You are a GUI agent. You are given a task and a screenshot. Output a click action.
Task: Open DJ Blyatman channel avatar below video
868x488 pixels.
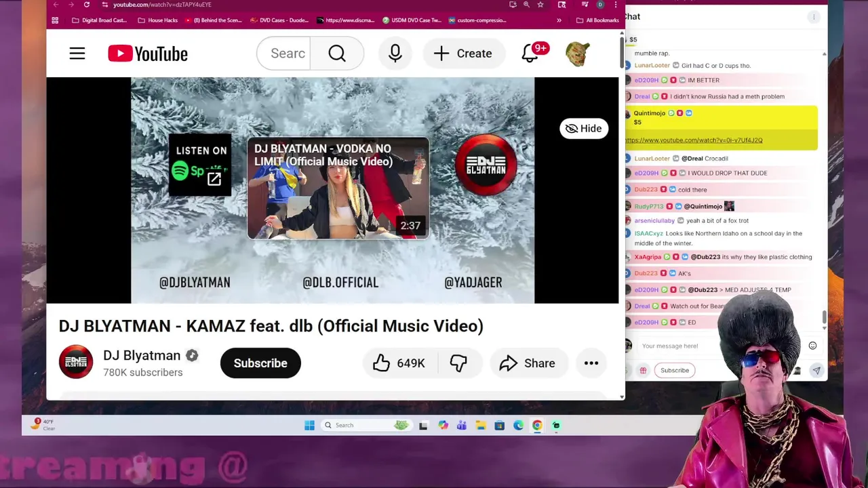coord(76,362)
